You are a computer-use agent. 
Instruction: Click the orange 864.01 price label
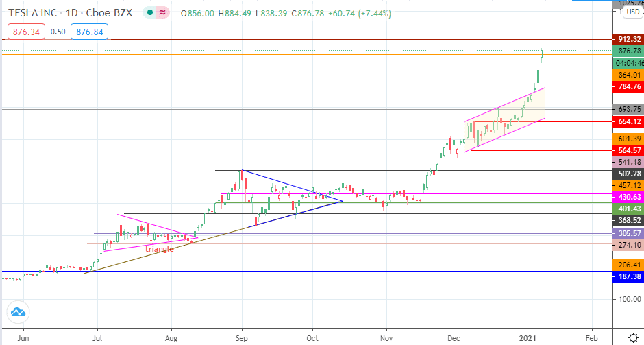pyautogui.click(x=628, y=75)
